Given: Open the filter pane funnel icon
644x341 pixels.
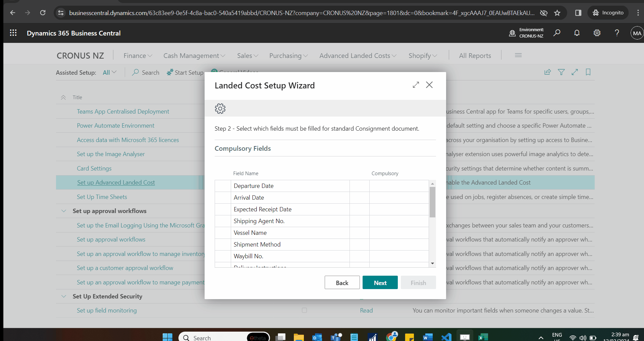Looking at the screenshot, I should point(561,72).
